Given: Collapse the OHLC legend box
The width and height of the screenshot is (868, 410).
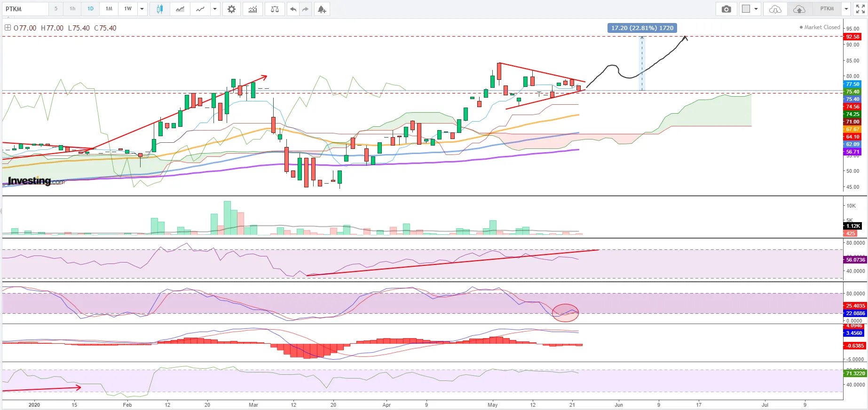Looking at the screenshot, I should 8,28.
